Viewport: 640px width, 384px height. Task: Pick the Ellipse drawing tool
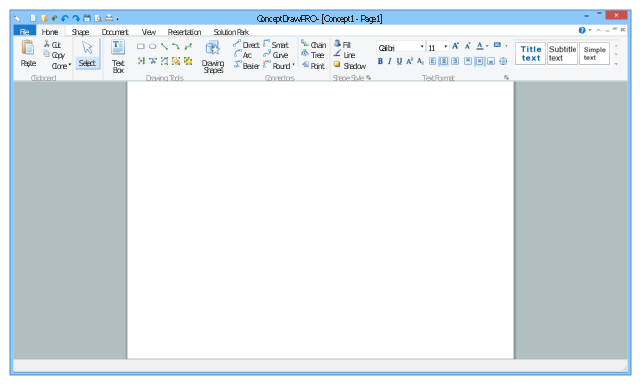(x=153, y=47)
